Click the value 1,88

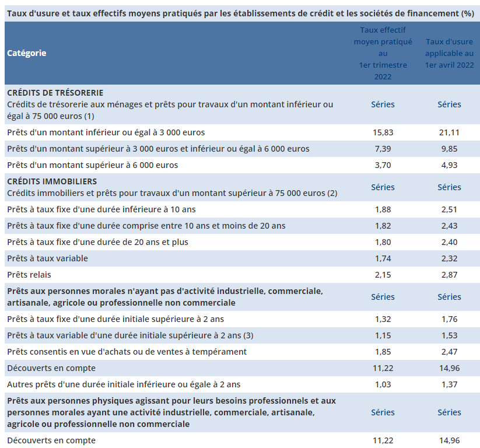[383, 209]
